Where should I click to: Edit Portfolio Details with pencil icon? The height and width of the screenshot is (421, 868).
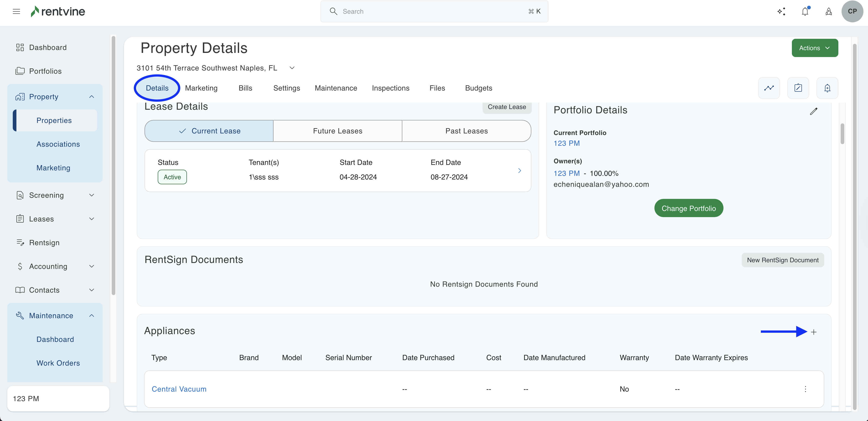click(814, 111)
